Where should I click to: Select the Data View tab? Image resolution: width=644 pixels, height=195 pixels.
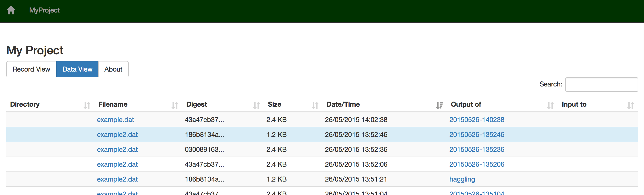pos(77,69)
